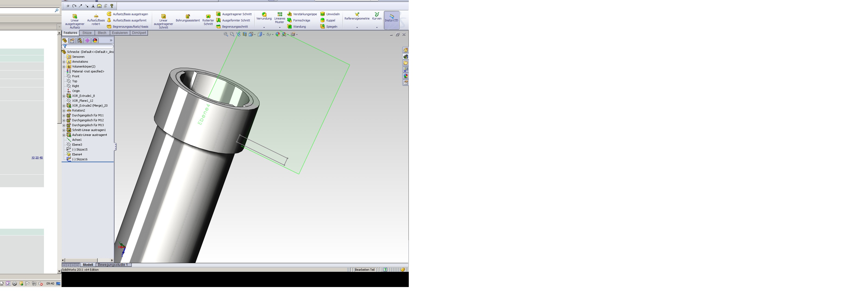Switch to the DimXpert tab
Viewport: 868px width, 293px height.
tap(139, 33)
